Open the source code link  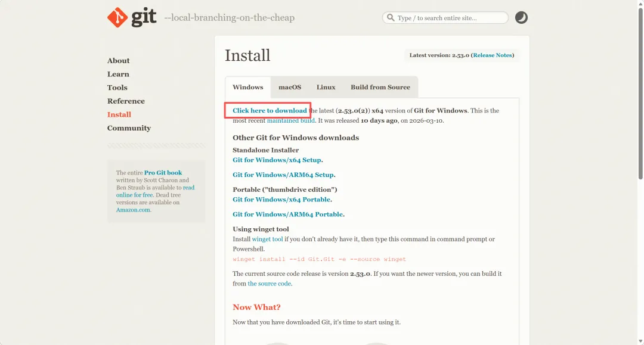tap(269, 284)
